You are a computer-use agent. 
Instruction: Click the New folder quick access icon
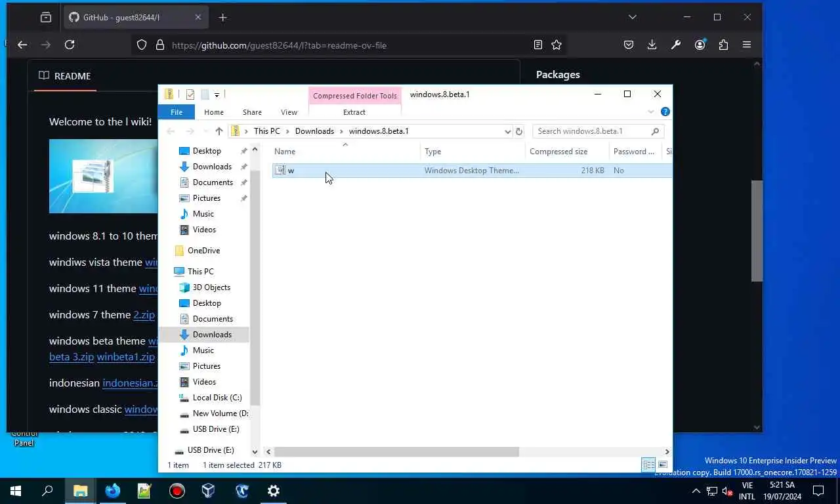click(205, 94)
